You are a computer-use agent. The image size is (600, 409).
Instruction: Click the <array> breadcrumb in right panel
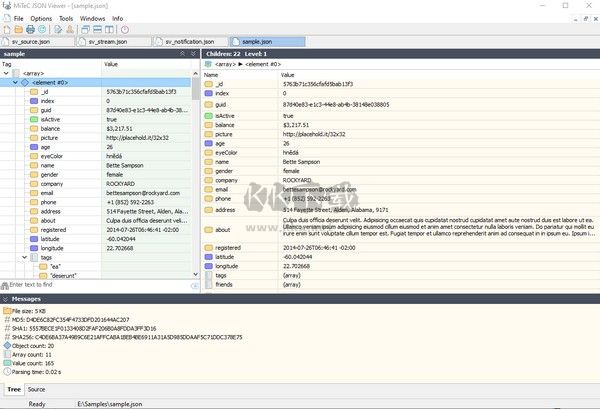(226, 64)
